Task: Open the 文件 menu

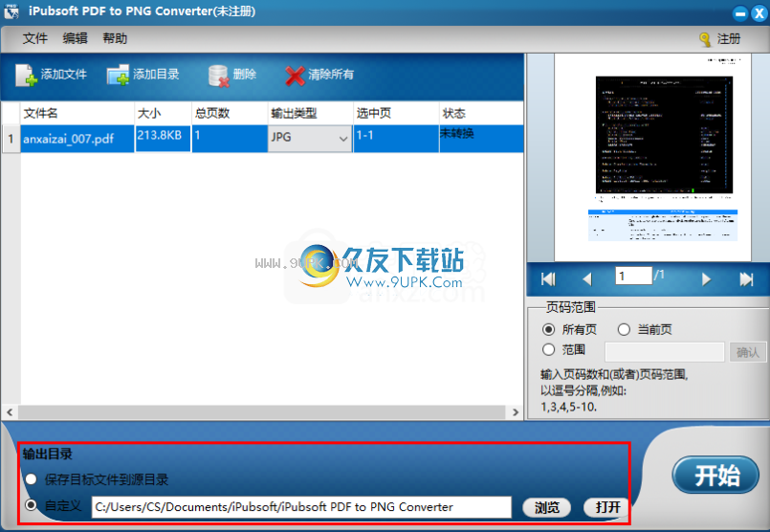Action: 34,38
